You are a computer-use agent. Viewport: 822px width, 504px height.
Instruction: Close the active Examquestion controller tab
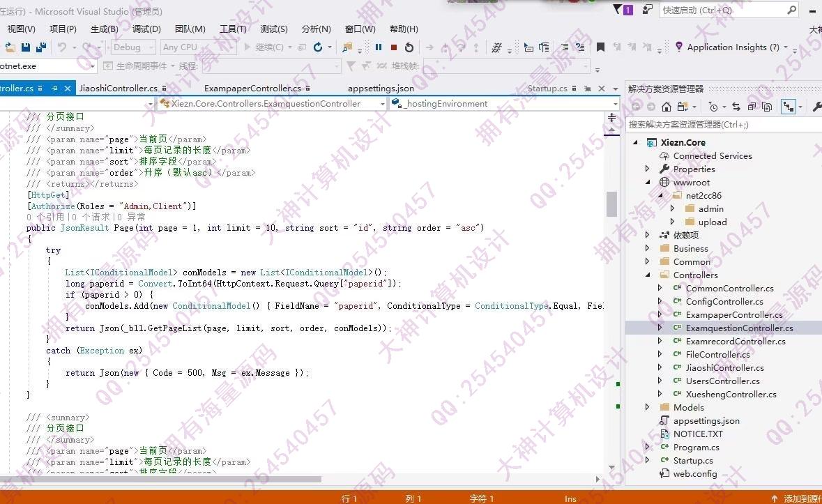point(67,89)
